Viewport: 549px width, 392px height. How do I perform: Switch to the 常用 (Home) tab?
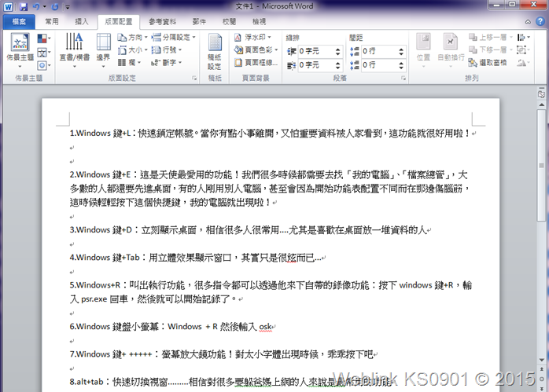[52, 22]
